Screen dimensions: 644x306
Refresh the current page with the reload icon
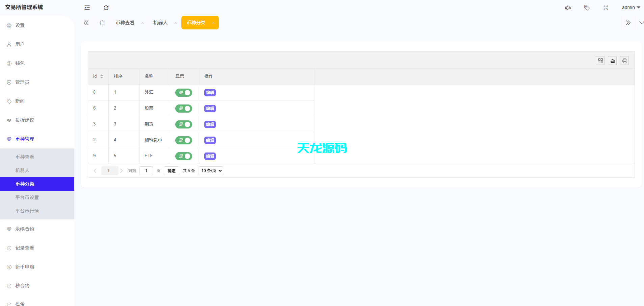point(106,7)
